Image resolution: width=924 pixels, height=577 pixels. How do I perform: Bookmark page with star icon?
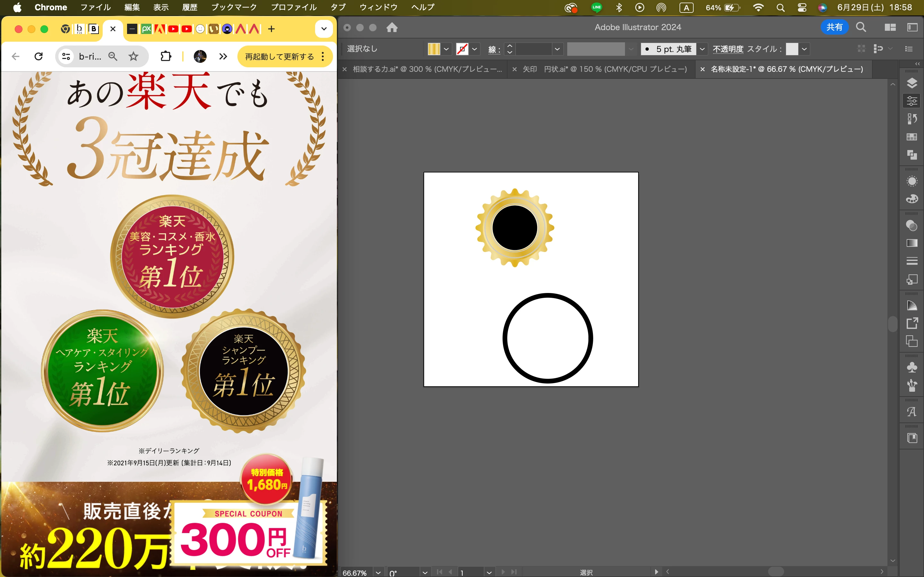pyautogui.click(x=133, y=56)
